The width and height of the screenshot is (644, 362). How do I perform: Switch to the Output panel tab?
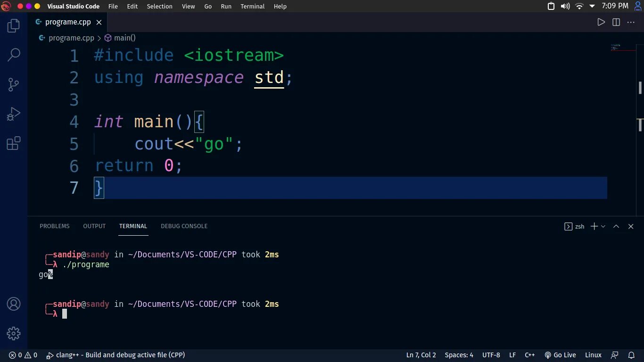click(94, 226)
